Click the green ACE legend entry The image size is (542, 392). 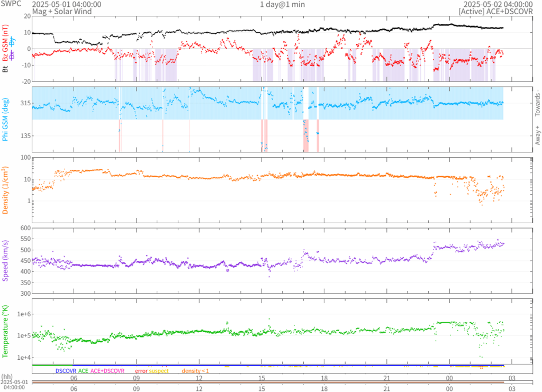tap(83, 371)
